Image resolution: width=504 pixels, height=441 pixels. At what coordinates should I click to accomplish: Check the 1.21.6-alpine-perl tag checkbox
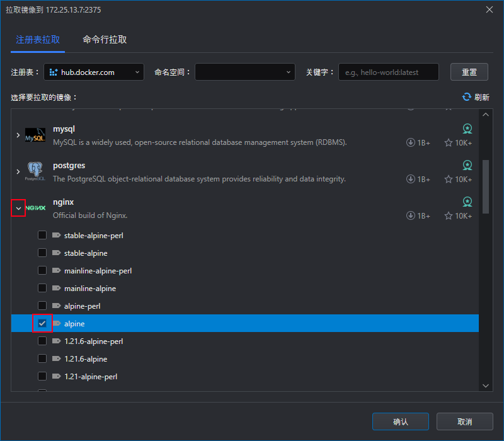[42, 341]
